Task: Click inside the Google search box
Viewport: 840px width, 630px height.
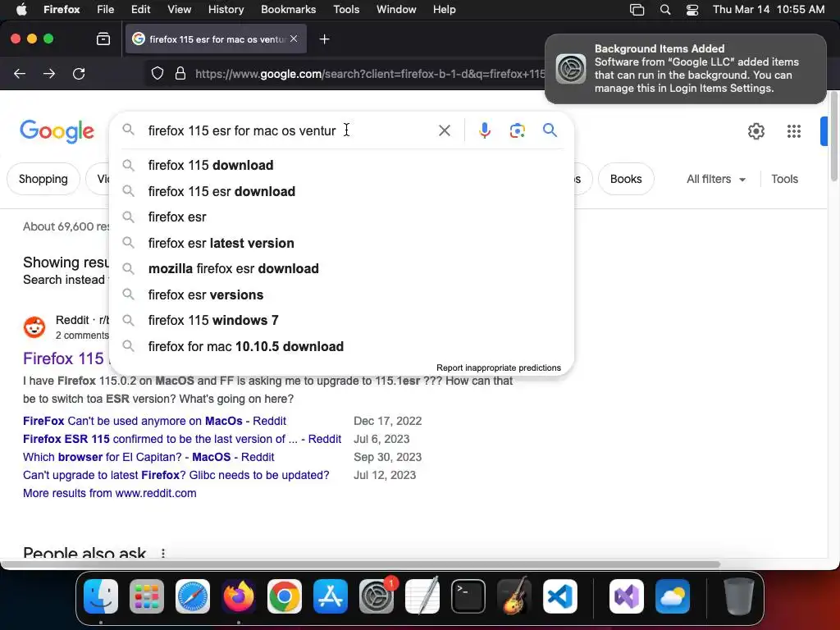Action: 290,130
